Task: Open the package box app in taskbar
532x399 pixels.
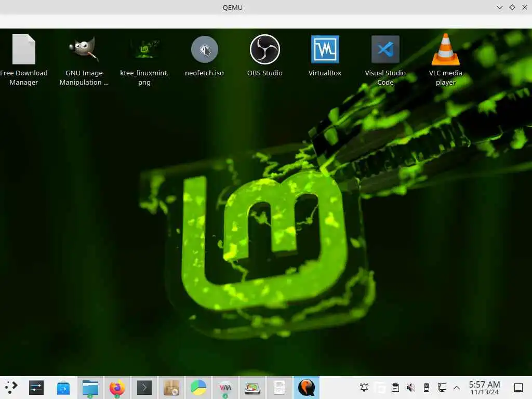Action: click(x=171, y=388)
